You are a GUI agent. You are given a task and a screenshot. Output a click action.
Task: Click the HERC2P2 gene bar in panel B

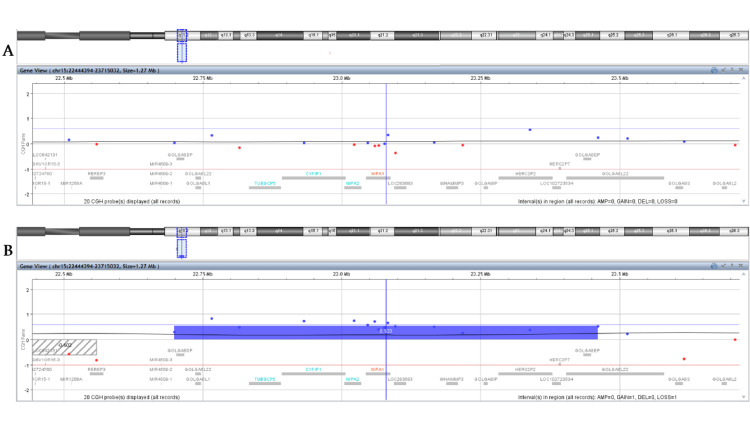(525, 374)
